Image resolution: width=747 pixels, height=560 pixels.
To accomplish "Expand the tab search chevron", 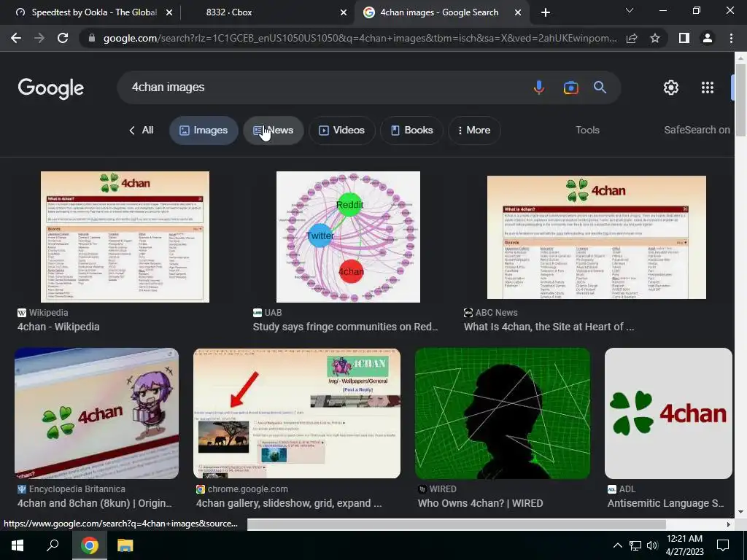I will (630, 10).
